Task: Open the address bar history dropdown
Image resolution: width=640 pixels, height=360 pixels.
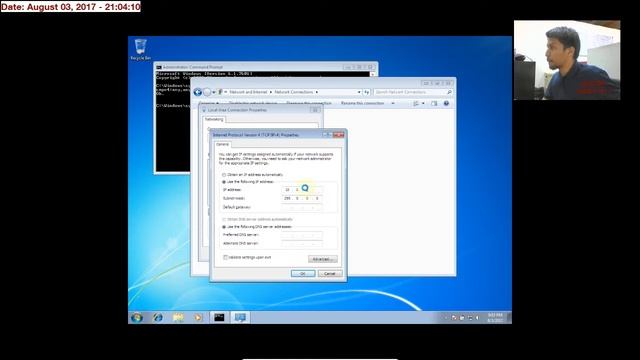Action: 359,92
